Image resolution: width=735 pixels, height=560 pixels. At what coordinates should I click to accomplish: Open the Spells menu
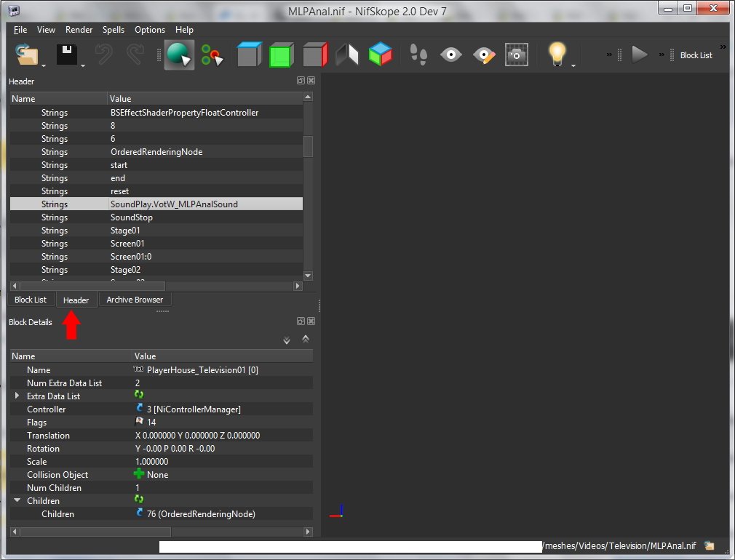click(x=113, y=30)
